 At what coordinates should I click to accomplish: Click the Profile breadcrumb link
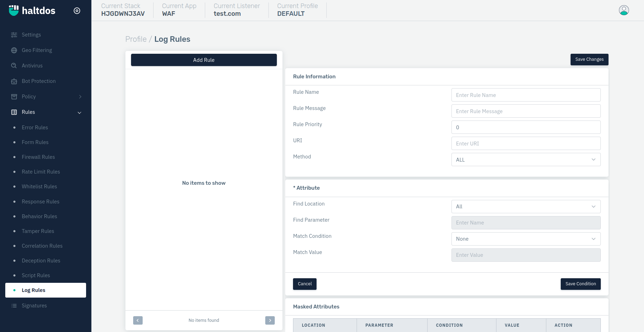[136, 39]
